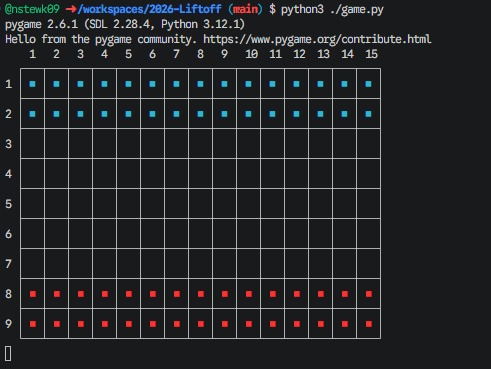Select blue piece at row 2 column 14

(344, 114)
